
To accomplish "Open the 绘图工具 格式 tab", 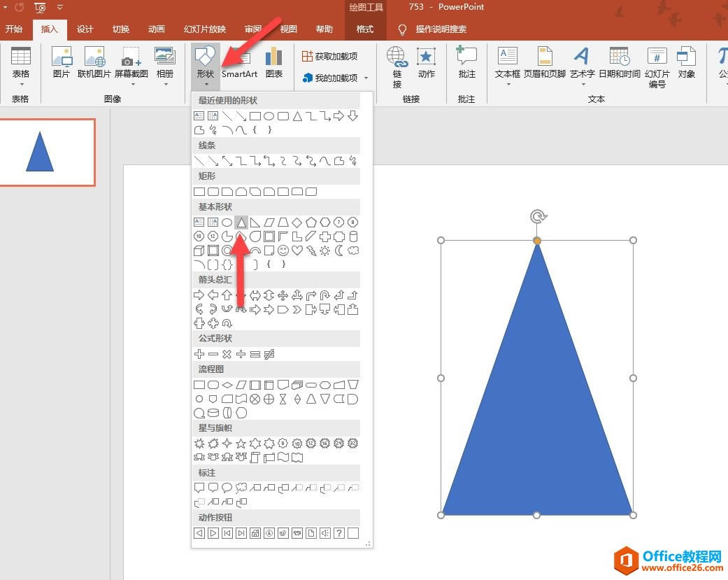I will point(364,29).
